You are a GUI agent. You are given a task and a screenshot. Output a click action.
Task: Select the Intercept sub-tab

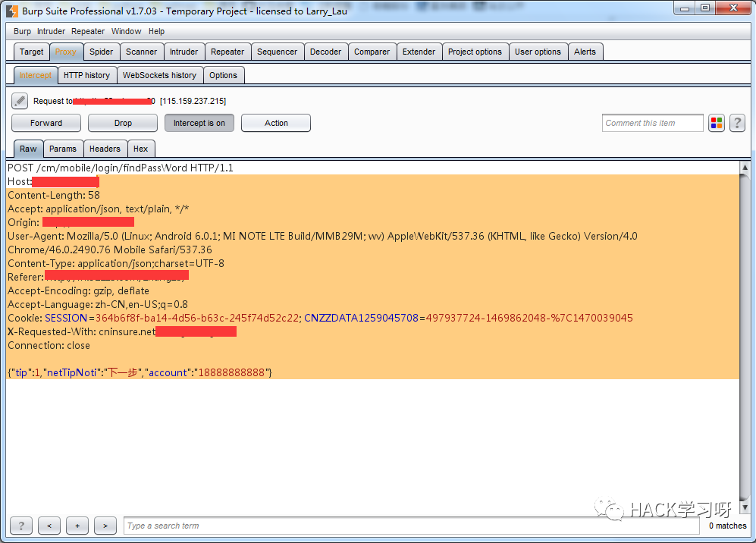click(x=35, y=75)
